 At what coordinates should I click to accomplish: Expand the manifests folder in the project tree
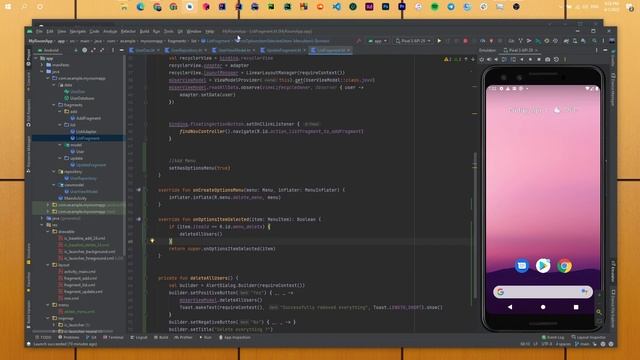pos(42,65)
